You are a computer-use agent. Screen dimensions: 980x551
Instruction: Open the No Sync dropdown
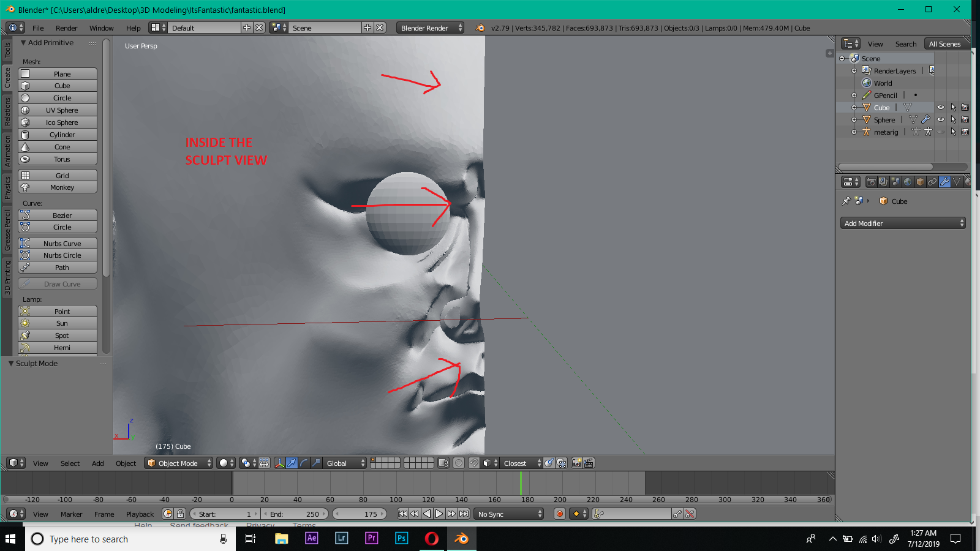[509, 514]
